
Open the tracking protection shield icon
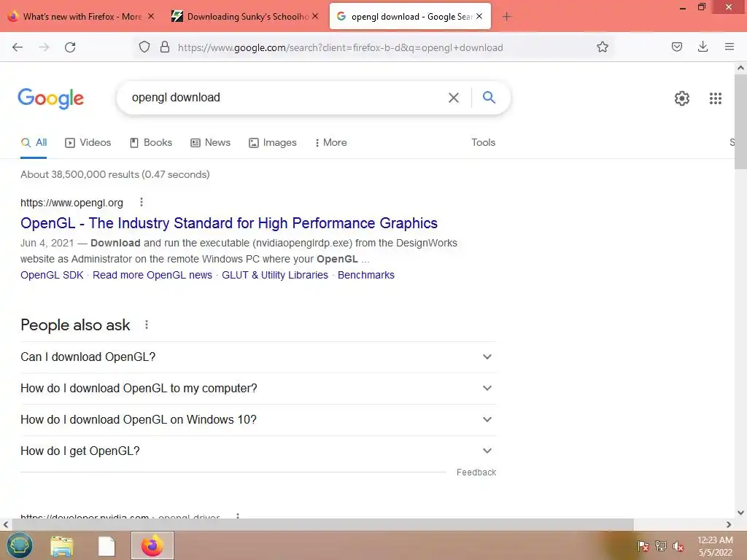[x=144, y=47]
